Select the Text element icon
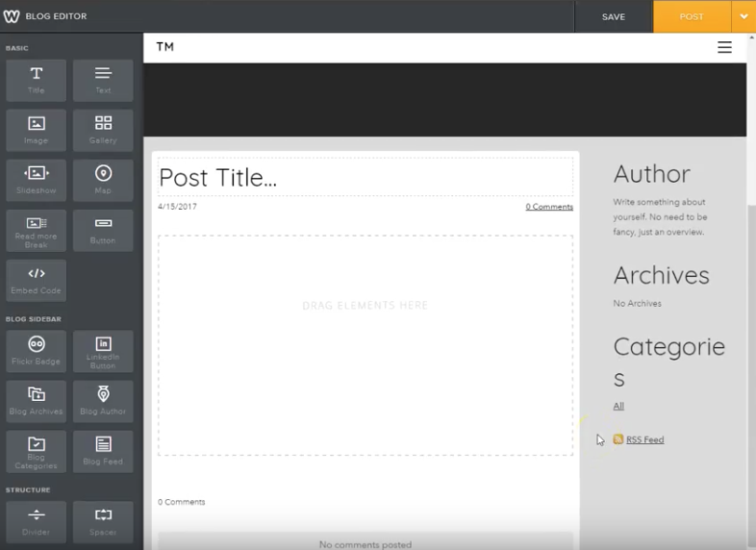Image resolution: width=756 pixels, height=550 pixels. 103,80
